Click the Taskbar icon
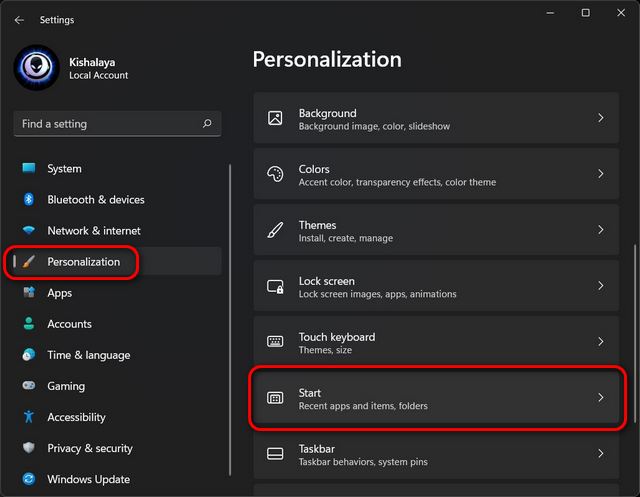Screen dimensions: 640x497 pyautogui.click(x=275, y=453)
